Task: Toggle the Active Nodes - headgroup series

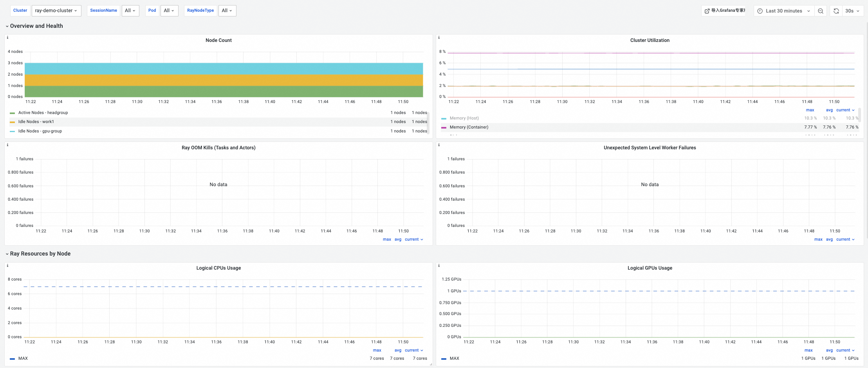Action: point(43,113)
